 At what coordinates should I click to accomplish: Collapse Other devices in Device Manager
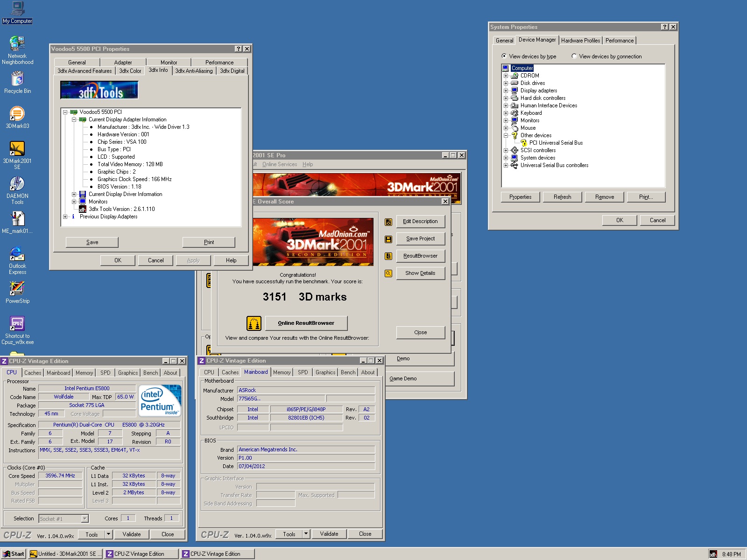(x=506, y=135)
